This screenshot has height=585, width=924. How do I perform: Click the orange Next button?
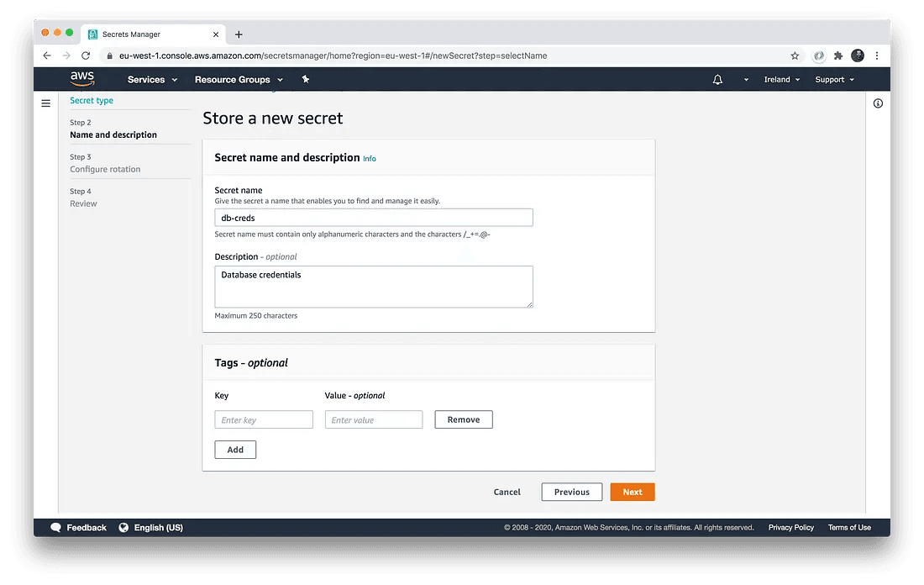point(633,492)
